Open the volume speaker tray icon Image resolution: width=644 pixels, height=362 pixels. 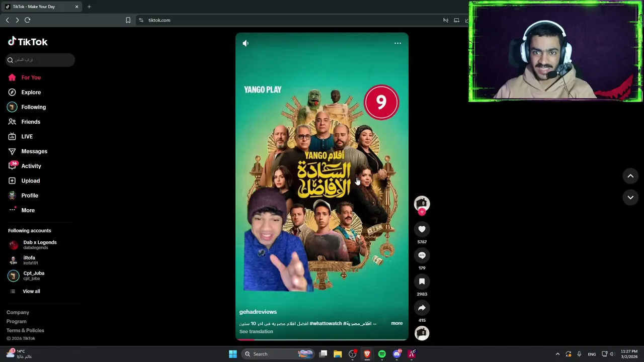612,354
